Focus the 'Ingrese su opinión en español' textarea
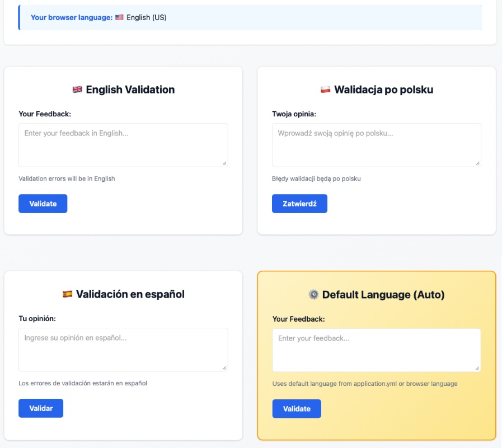 click(x=123, y=349)
